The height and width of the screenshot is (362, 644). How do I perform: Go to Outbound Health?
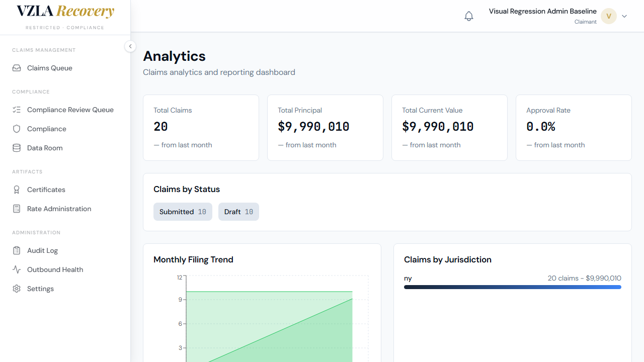[65, 269]
